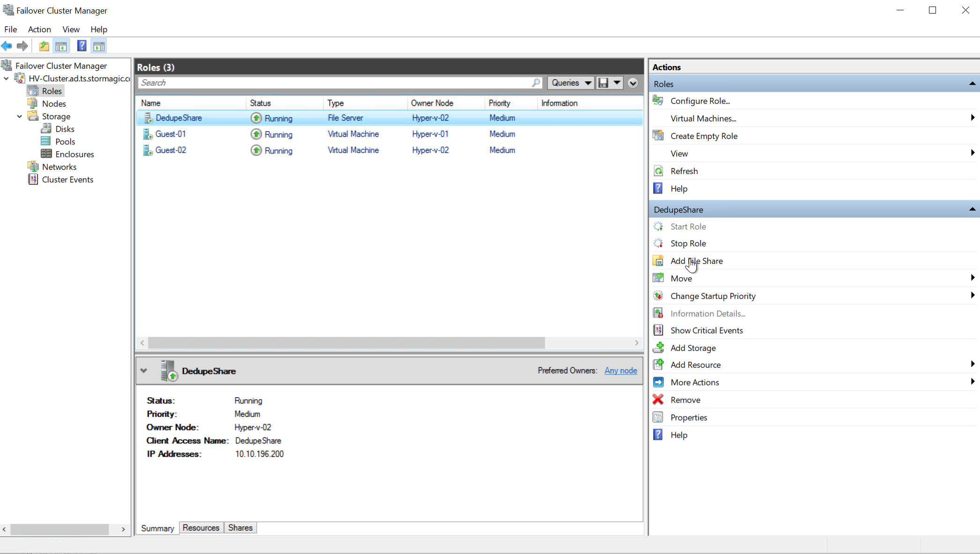The height and width of the screenshot is (554, 980).
Task: Switch to the Shares tab
Action: point(240,528)
